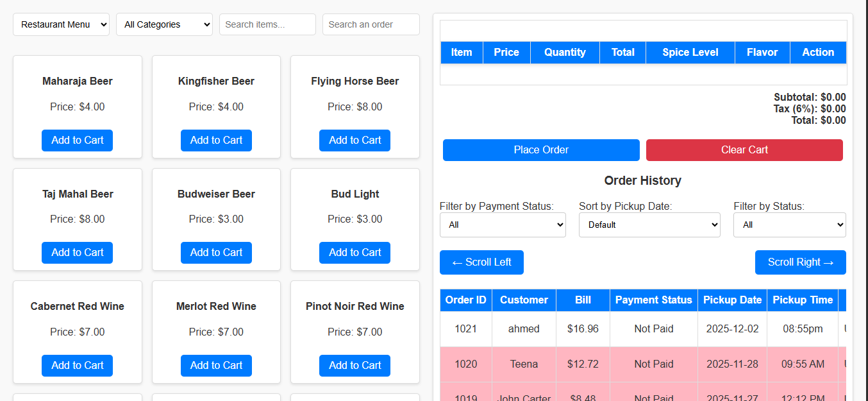Click the red Clear Cart button

tap(744, 150)
